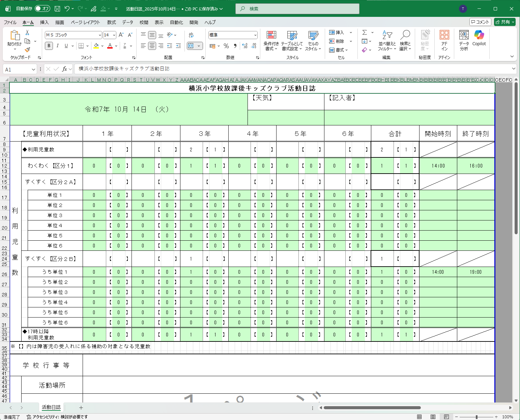520x420 pixels.
Task: Open the Name Box dropdown arrow
Action: [x=33, y=69]
